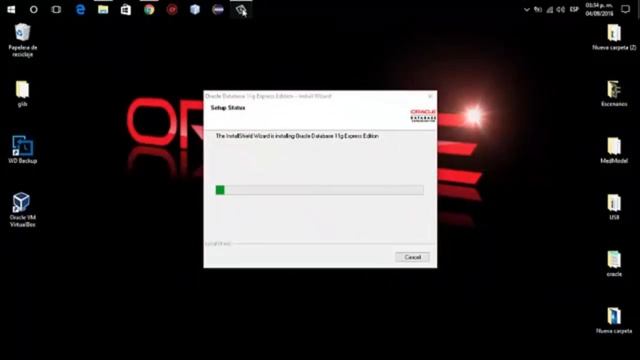
Task: Open the Windows Start menu
Action: pyautogui.click(x=11, y=9)
